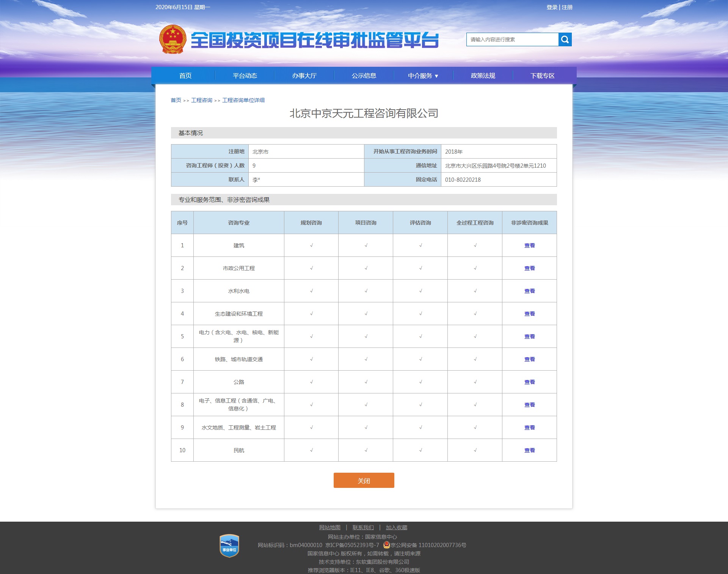728x574 pixels.
Task: Select 政策法规 from the navigation bar
Action: coord(483,76)
